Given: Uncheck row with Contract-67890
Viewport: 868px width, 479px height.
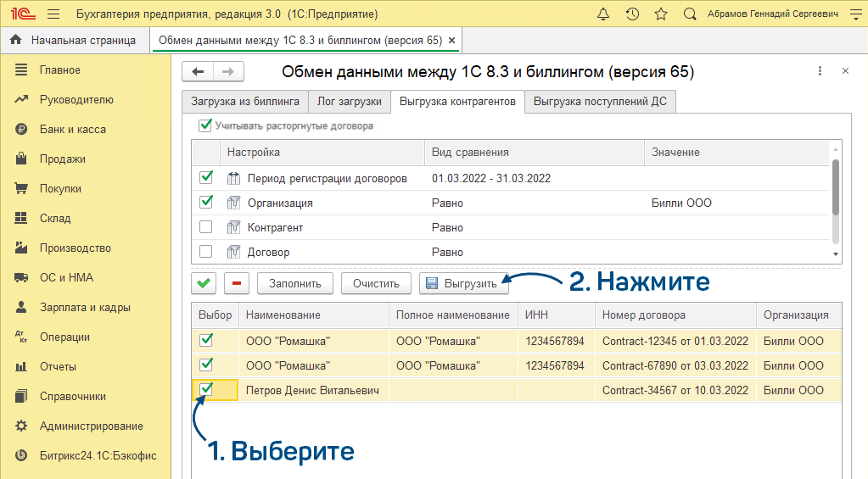Looking at the screenshot, I should pyautogui.click(x=206, y=365).
